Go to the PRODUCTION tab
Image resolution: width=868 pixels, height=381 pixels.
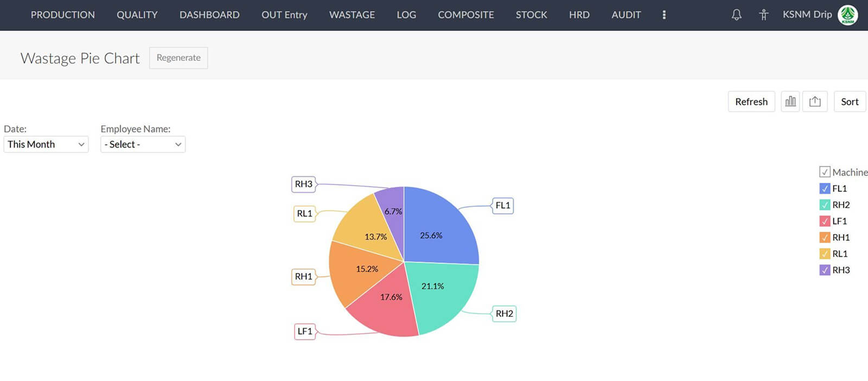click(x=63, y=15)
